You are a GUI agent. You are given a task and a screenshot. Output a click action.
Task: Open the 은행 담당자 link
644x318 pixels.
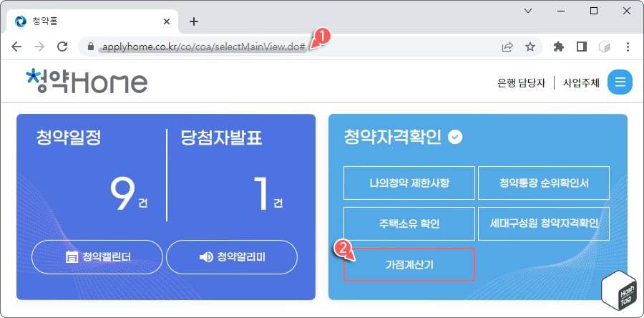click(x=521, y=83)
